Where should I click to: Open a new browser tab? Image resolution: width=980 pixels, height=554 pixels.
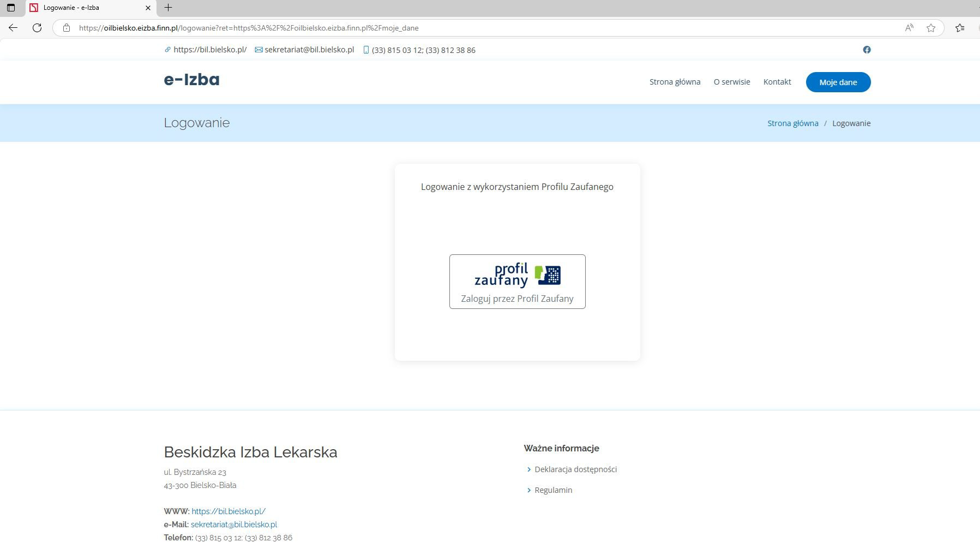tap(168, 8)
